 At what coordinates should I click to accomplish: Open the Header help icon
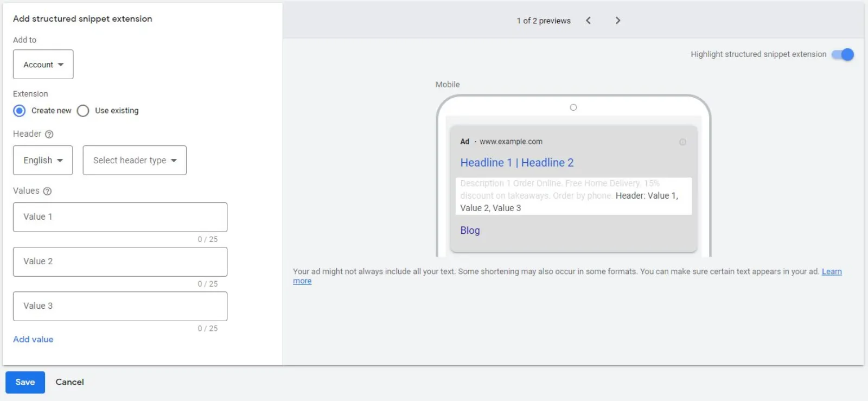49,134
